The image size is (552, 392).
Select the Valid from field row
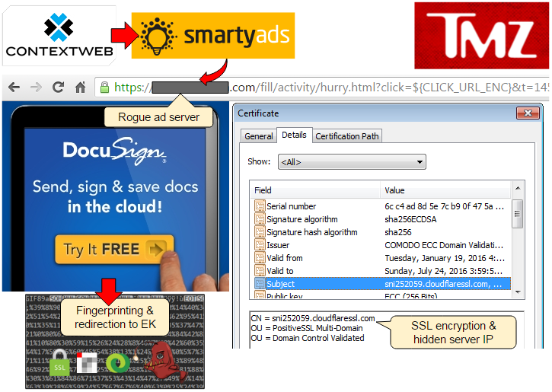[382, 258]
